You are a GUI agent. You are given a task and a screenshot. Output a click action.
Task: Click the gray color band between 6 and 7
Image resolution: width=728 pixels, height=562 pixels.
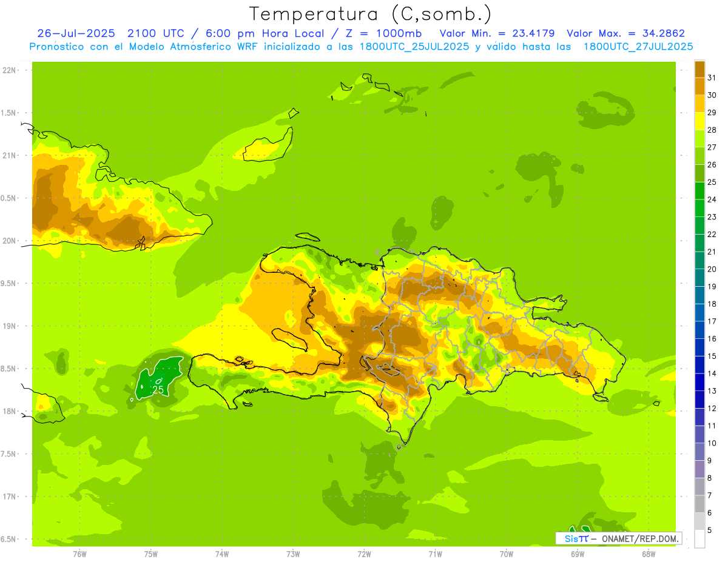[699, 504]
